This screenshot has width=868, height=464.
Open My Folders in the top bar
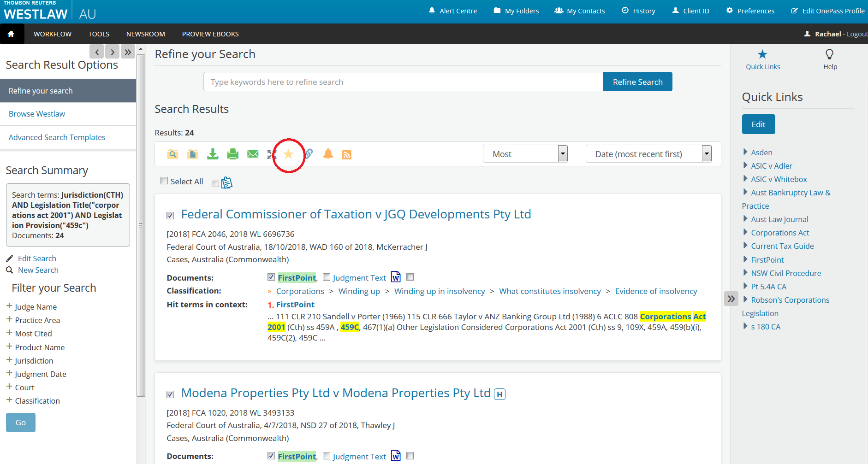pos(516,11)
